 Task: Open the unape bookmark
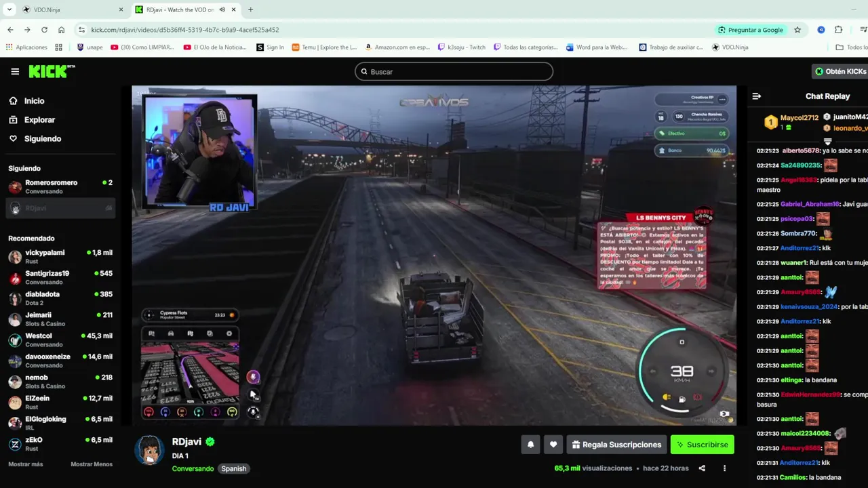tap(90, 47)
